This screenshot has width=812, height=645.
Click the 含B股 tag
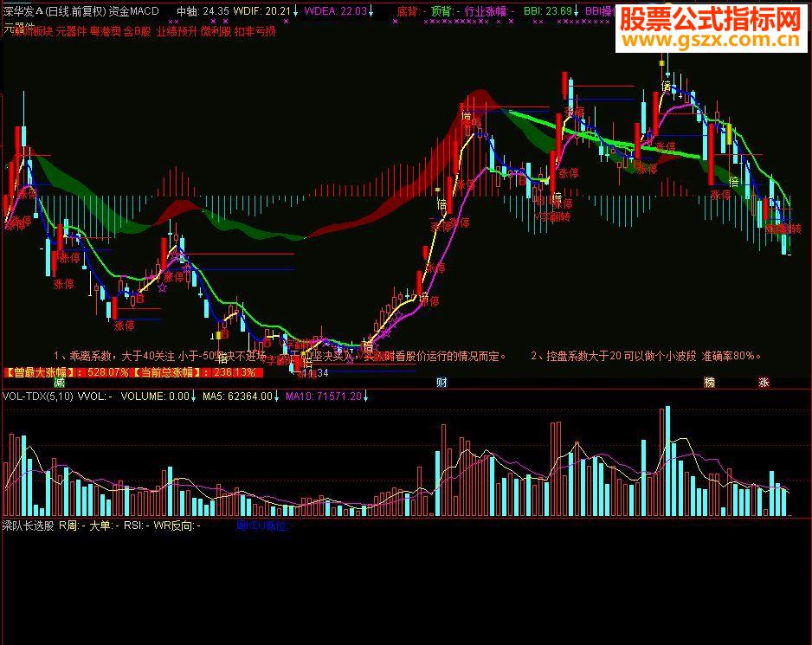(138, 32)
